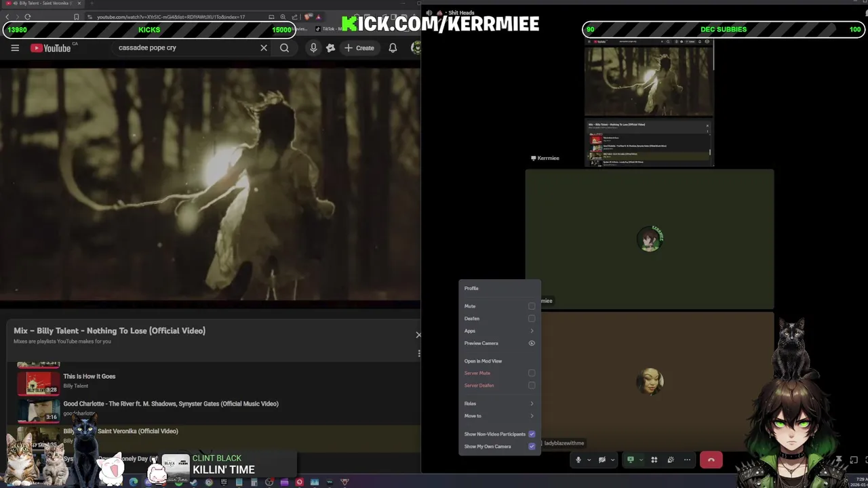
Task: Click Mix playlist title heading
Action: pos(109,331)
